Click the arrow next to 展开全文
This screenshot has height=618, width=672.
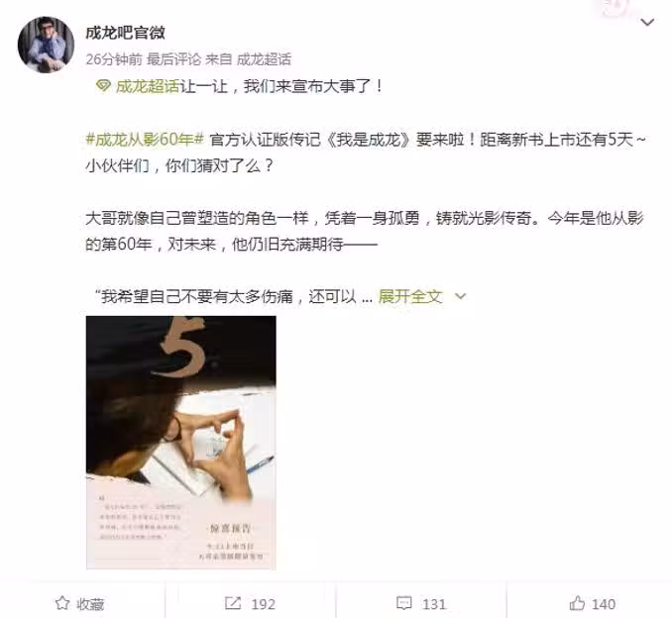460,296
